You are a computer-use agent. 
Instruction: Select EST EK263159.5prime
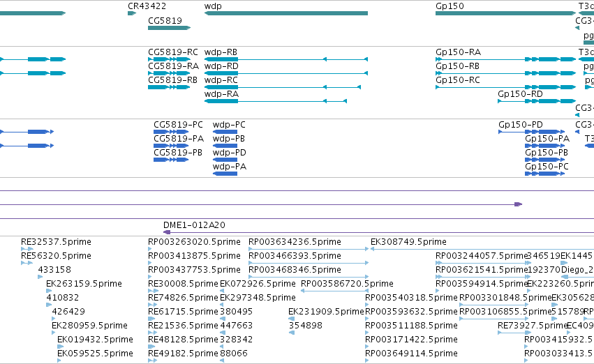pos(84,285)
